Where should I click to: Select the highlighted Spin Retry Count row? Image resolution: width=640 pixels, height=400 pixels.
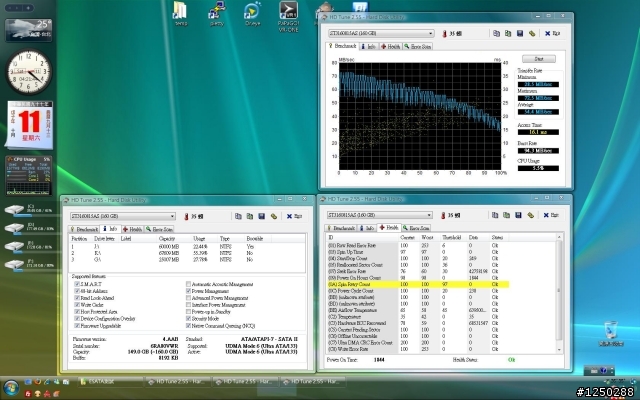418,284
